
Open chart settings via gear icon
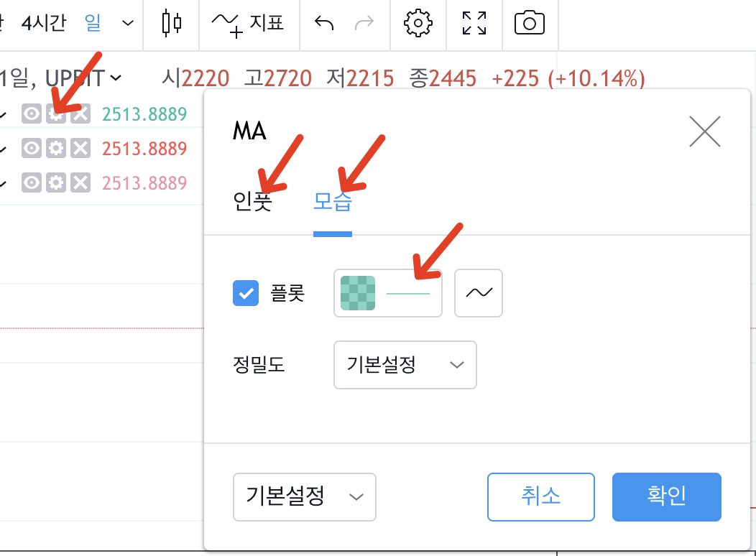[x=418, y=24]
